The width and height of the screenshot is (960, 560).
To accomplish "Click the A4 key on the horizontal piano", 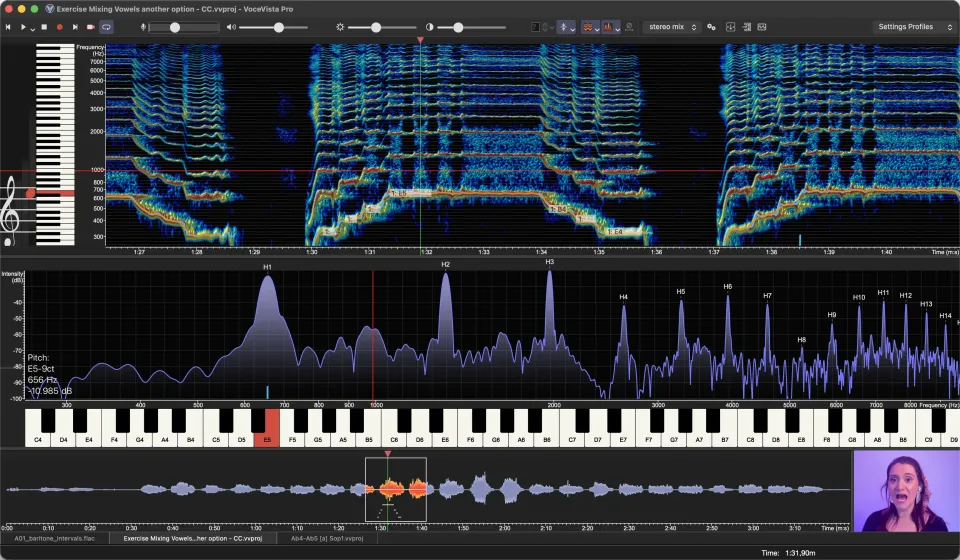I will [x=165, y=438].
